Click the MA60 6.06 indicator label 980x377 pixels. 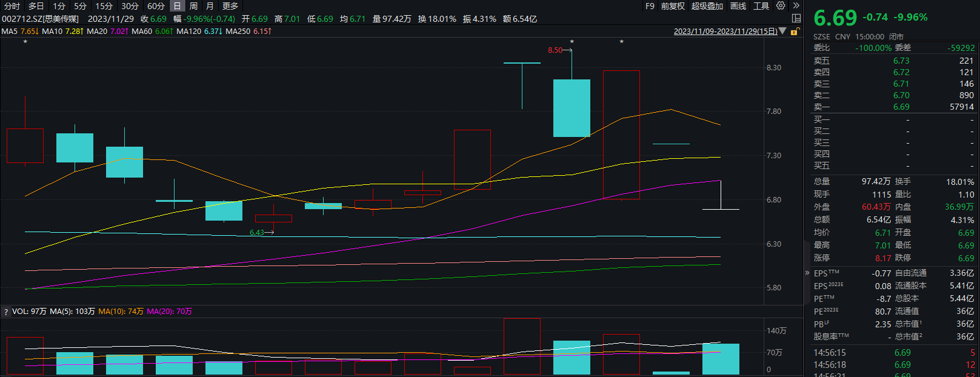(152, 31)
